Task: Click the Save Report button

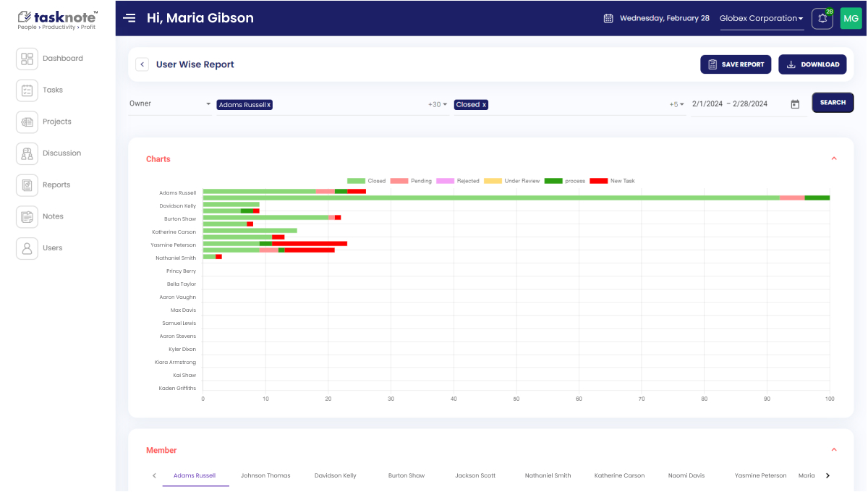Action: [736, 64]
